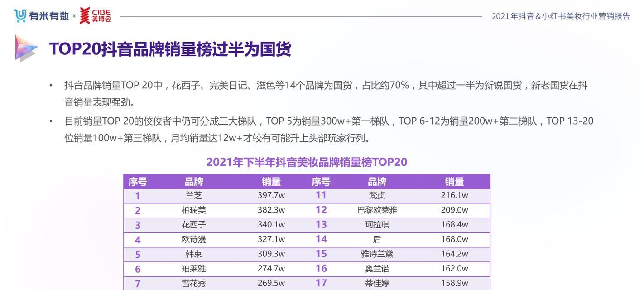
Task: Click the first bullet paragraph about 14个品牌为国货
Action: click(x=326, y=94)
